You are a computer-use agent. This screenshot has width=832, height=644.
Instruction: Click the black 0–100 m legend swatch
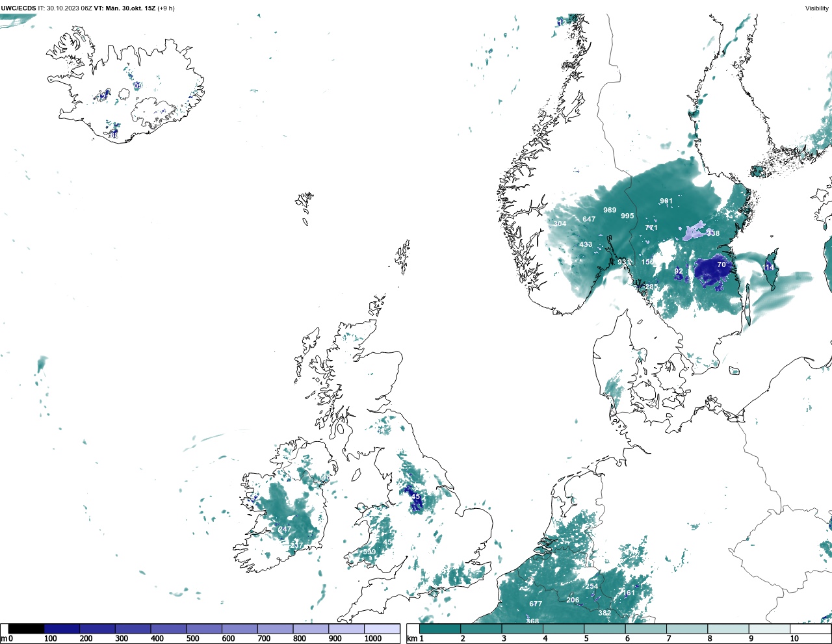(26, 629)
